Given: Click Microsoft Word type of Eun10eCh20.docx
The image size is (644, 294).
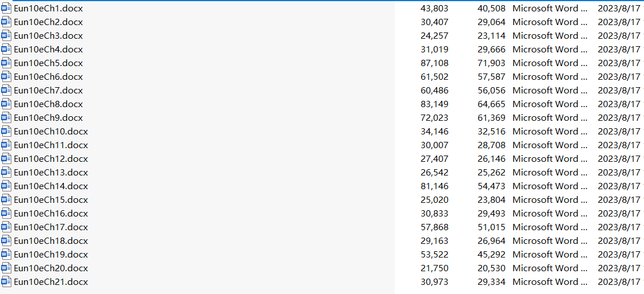Looking at the screenshot, I should coord(551,268).
